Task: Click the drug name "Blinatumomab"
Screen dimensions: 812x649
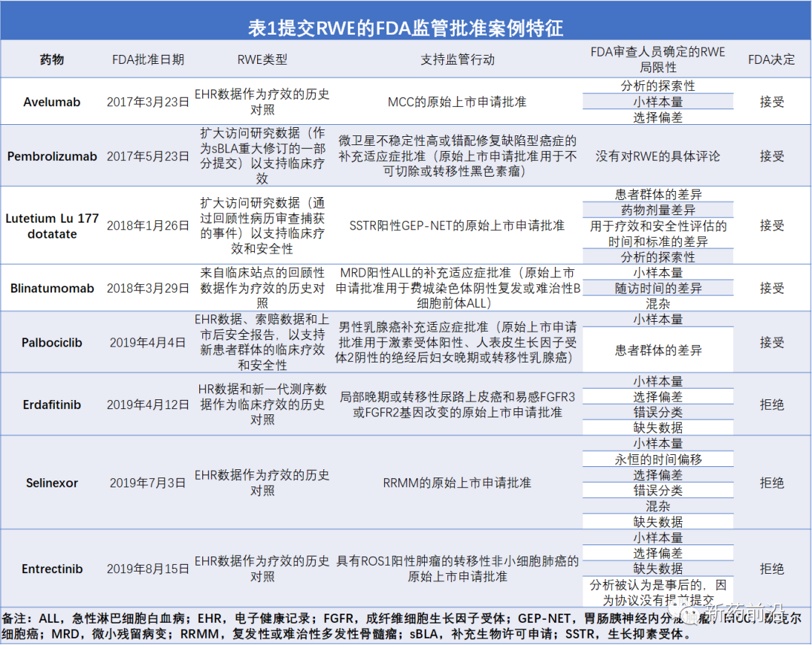Action: click(x=52, y=289)
